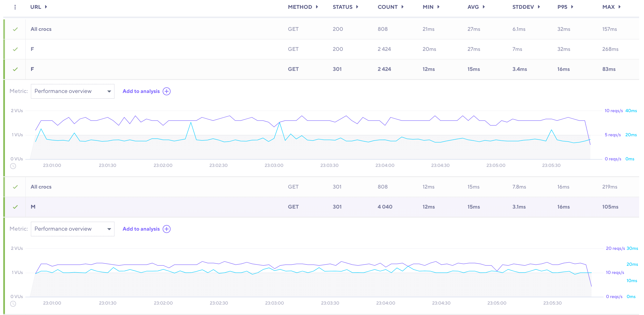The width and height of the screenshot is (644, 315).
Task: Click the plus icon beside second Add to analysis
Action: click(166, 229)
